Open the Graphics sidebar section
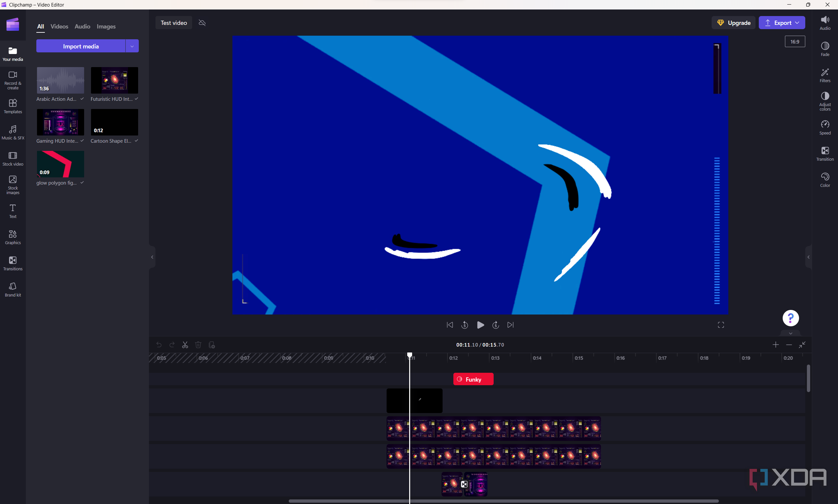This screenshot has height=504, width=838. (13, 237)
